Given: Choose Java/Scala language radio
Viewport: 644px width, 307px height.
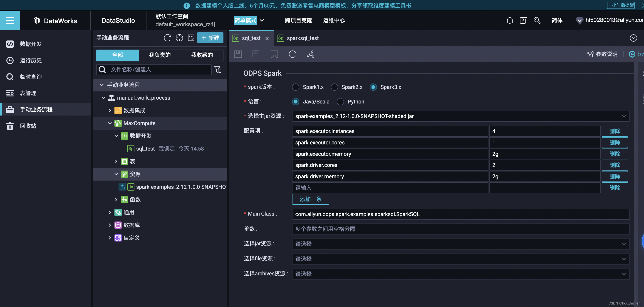Looking at the screenshot, I should pos(295,102).
